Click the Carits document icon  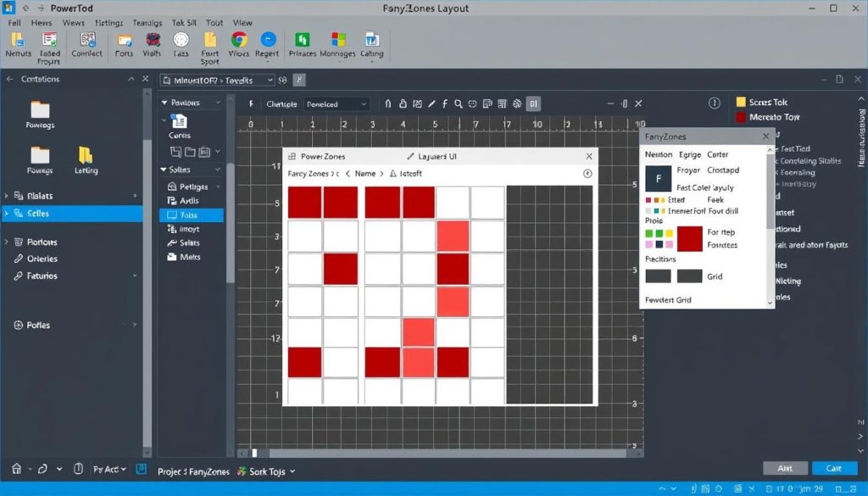(x=179, y=120)
